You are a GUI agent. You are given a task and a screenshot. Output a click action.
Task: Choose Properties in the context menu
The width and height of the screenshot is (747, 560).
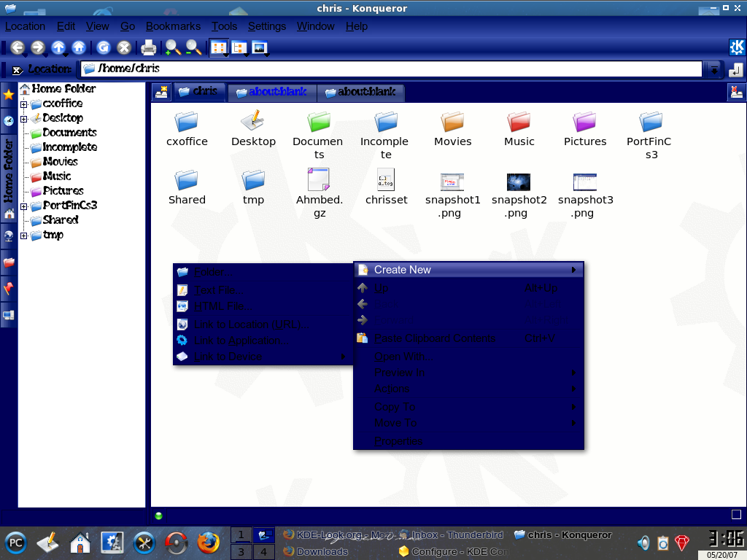pyautogui.click(x=469, y=441)
